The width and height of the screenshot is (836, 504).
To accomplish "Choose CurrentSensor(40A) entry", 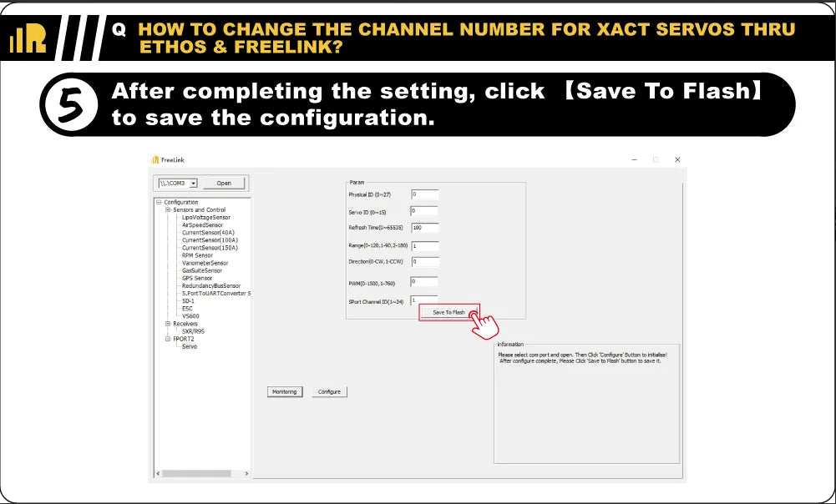I will (x=209, y=233).
